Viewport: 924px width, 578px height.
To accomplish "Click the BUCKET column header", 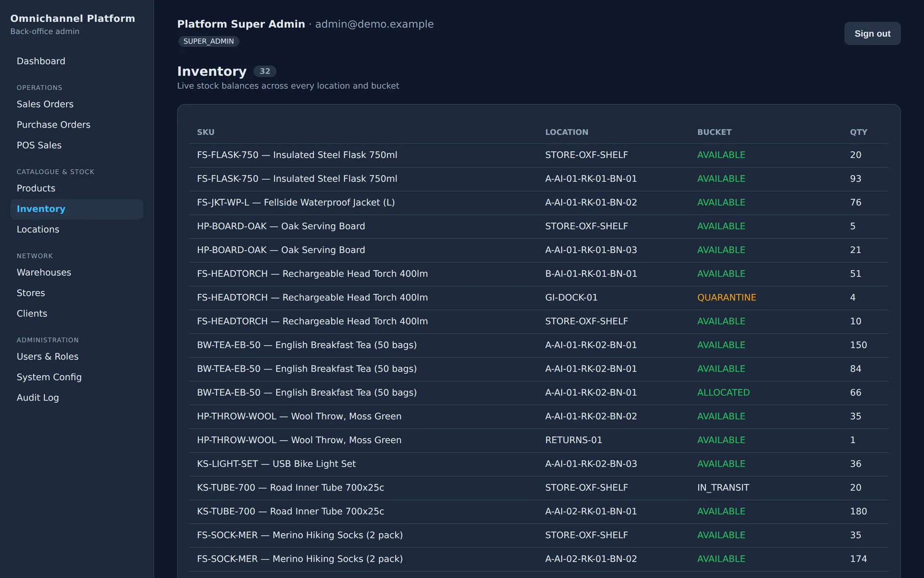I will pos(714,132).
